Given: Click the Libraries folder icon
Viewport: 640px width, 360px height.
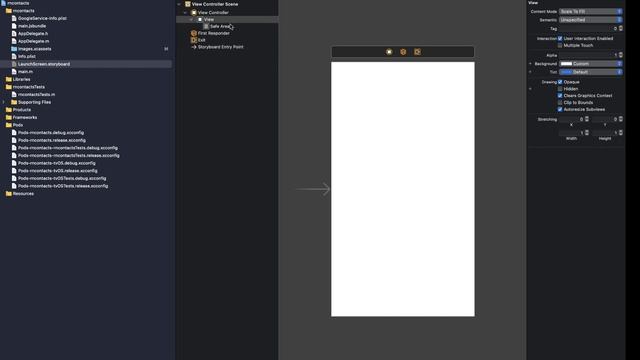Looking at the screenshot, I should (x=9, y=79).
